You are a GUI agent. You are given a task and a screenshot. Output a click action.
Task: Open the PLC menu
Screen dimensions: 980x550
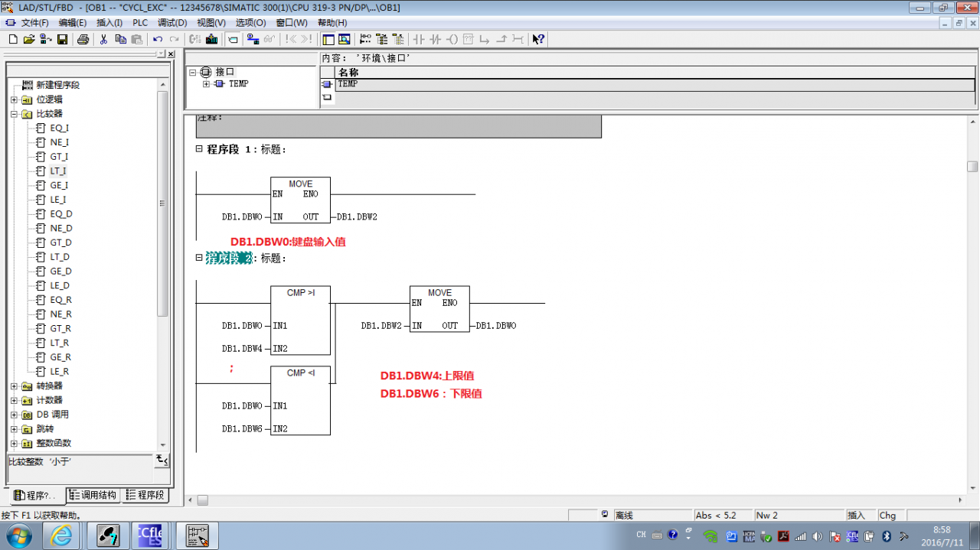coord(140,23)
